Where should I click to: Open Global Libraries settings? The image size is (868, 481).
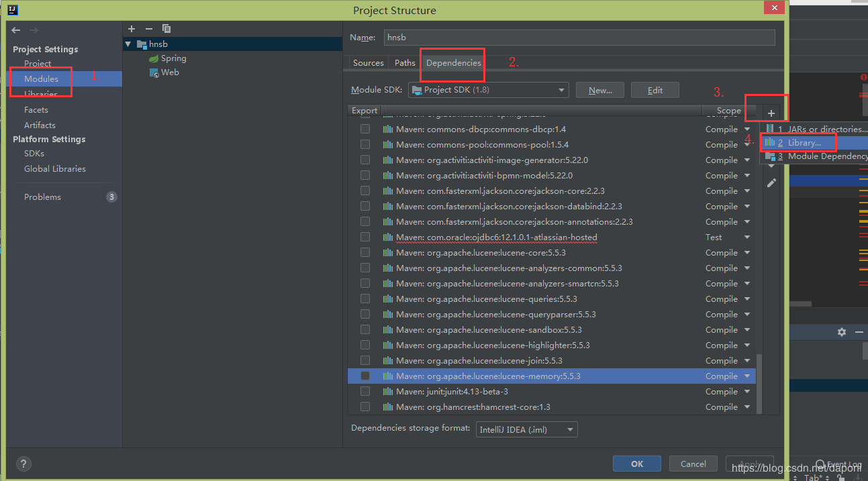pyautogui.click(x=55, y=168)
